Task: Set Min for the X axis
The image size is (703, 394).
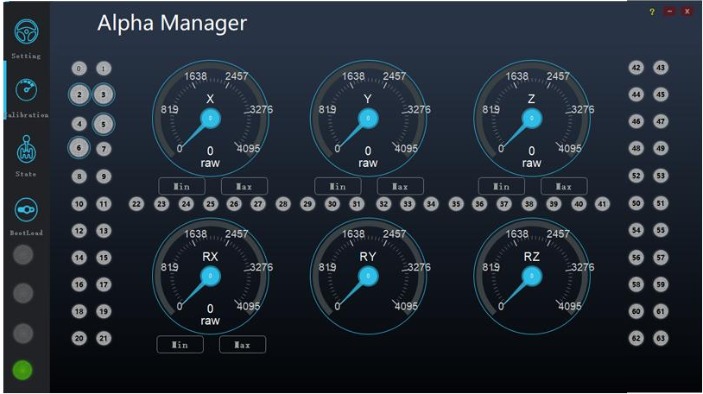Action: click(182, 186)
